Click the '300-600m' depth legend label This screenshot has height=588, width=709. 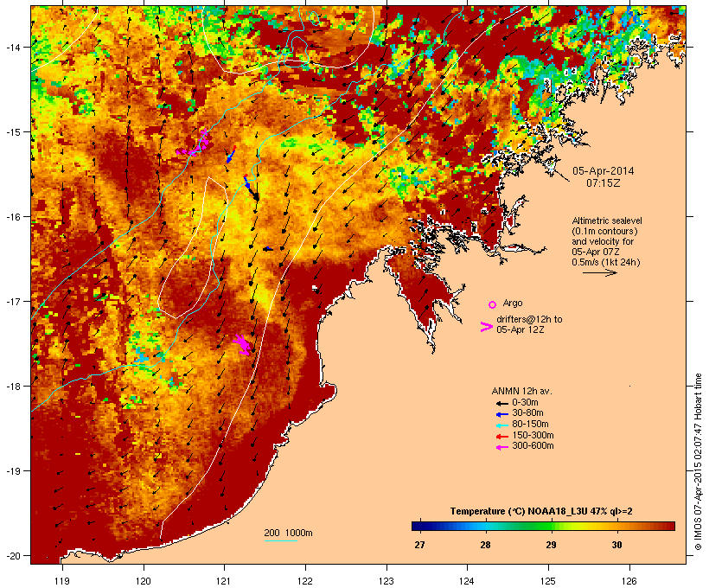pyautogui.click(x=533, y=446)
